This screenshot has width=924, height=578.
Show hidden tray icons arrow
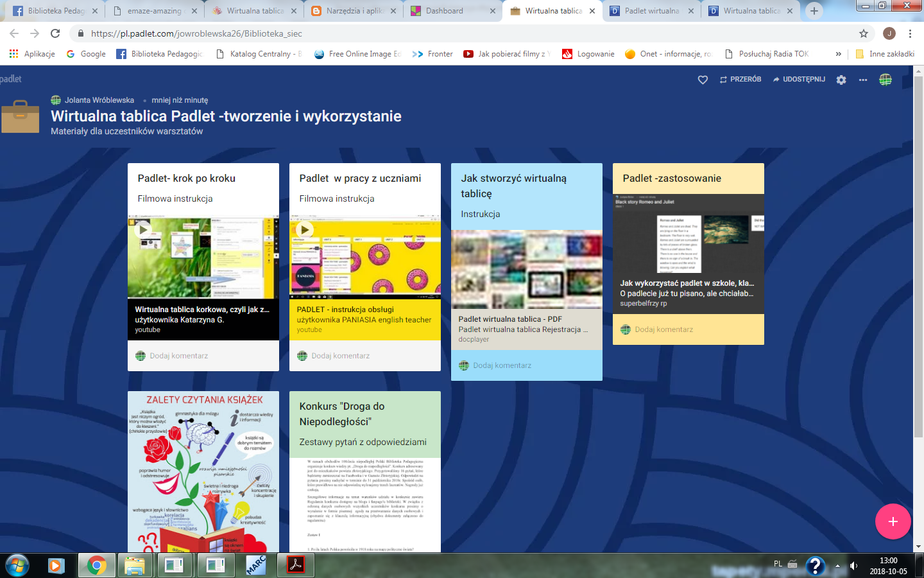click(x=837, y=566)
